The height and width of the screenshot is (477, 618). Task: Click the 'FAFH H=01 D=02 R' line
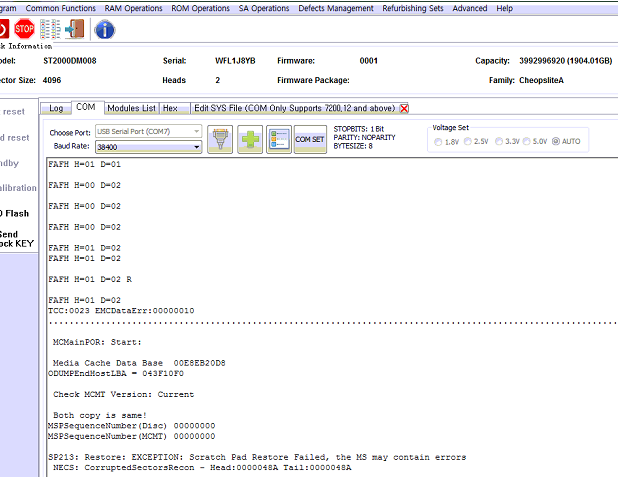tap(90, 279)
